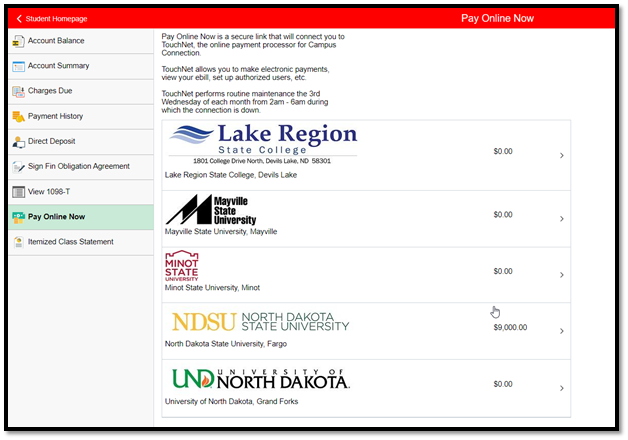The height and width of the screenshot is (440, 628).
Task: Open View 1098-T in the sidebar
Action: [81, 192]
